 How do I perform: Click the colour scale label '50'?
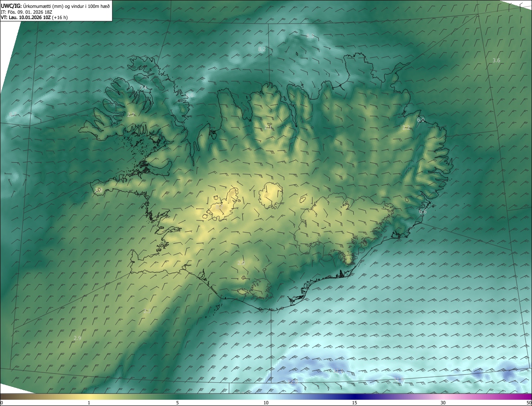[x=529, y=403]
